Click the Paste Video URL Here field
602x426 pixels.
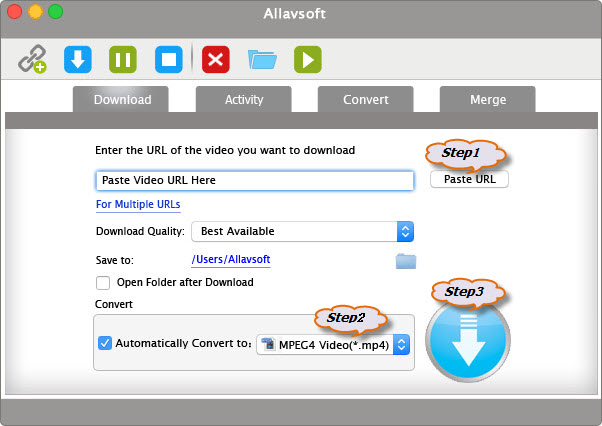255,180
